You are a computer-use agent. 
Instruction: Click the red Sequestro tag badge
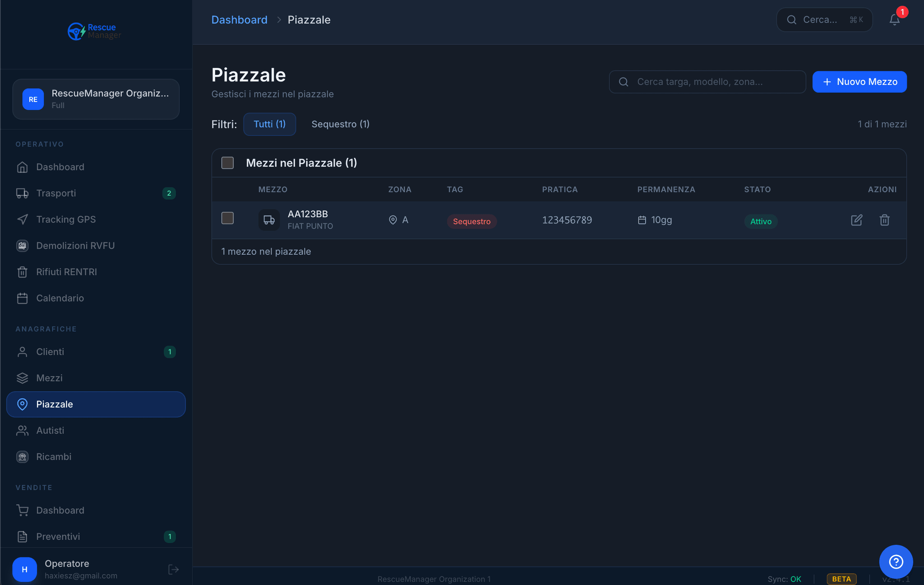(x=471, y=221)
